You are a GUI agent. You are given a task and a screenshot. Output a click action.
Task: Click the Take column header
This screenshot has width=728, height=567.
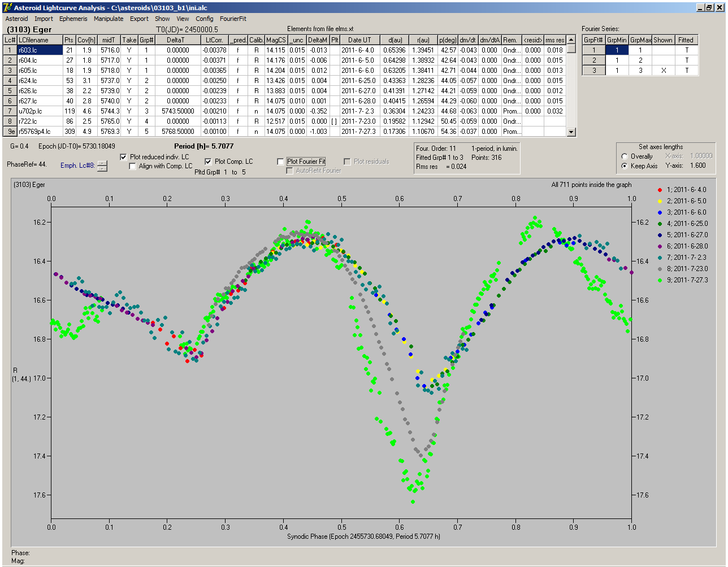[x=129, y=40]
